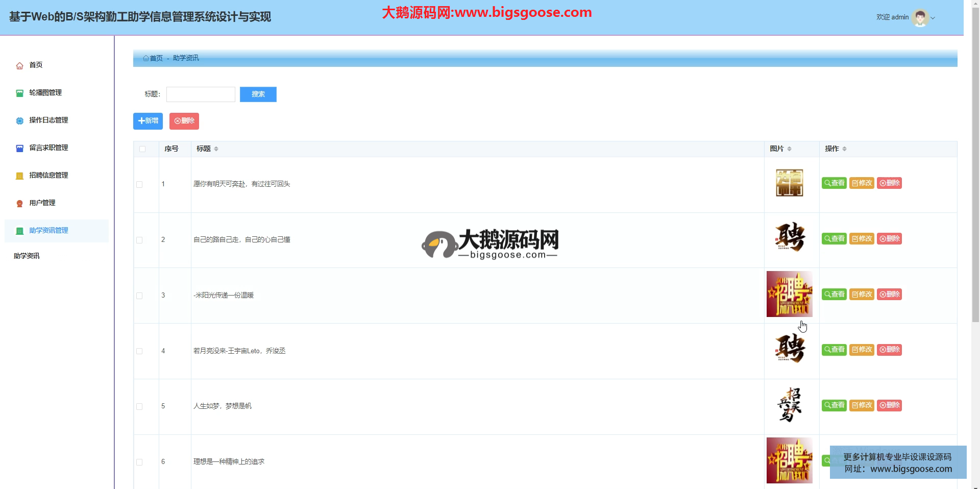The height and width of the screenshot is (489, 980).
Task: Open the 助学资讯管理 menu item
Action: [48, 231]
